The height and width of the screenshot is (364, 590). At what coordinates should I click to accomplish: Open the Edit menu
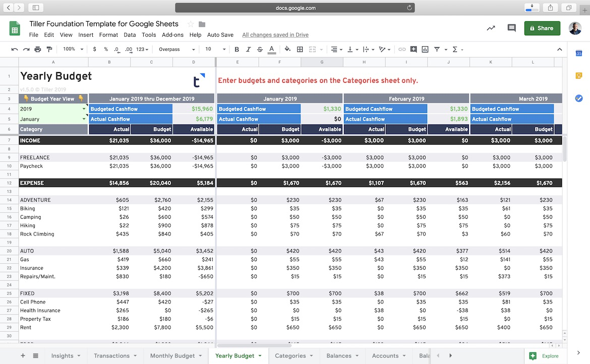click(x=49, y=35)
